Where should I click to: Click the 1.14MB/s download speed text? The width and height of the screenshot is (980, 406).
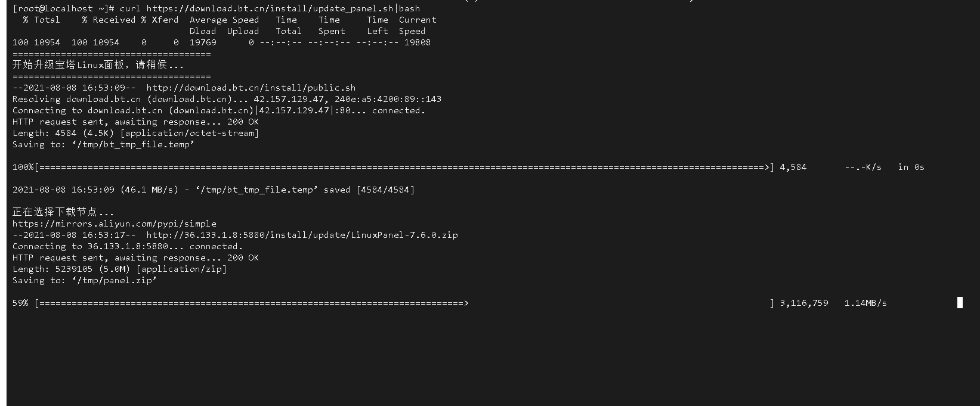865,303
